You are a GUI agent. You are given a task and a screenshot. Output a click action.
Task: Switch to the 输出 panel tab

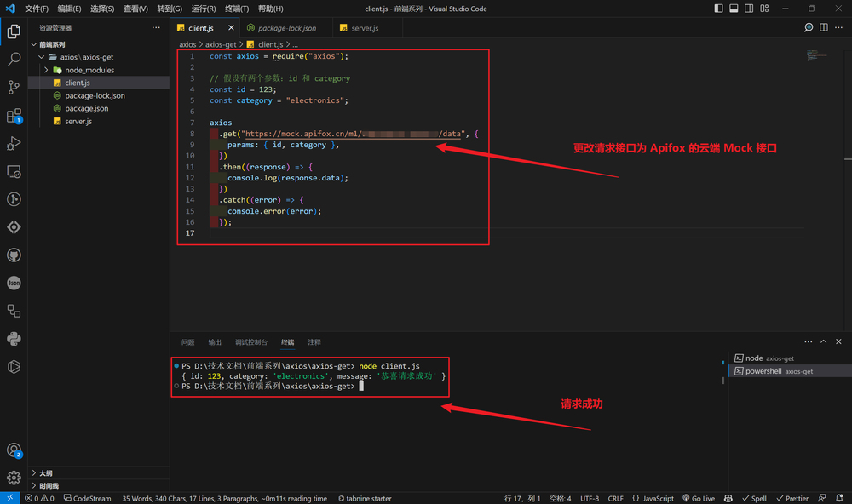pyautogui.click(x=215, y=342)
